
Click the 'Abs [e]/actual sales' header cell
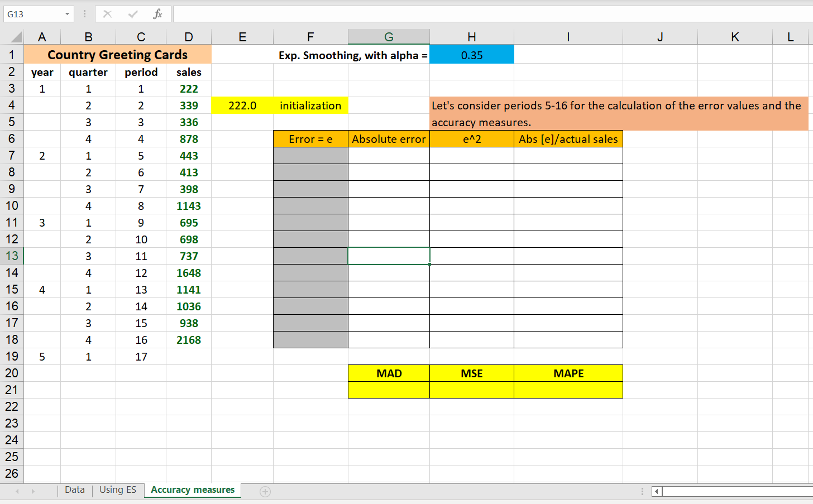pyautogui.click(x=568, y=139)
